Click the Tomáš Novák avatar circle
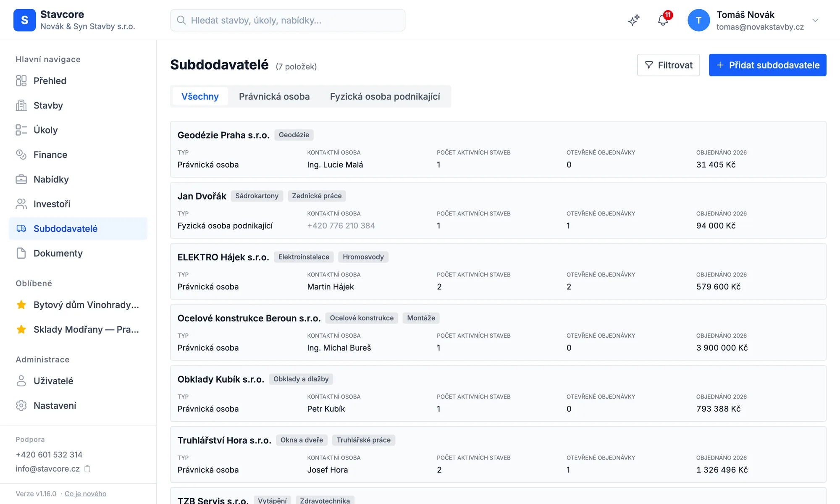 click(698, 20)
